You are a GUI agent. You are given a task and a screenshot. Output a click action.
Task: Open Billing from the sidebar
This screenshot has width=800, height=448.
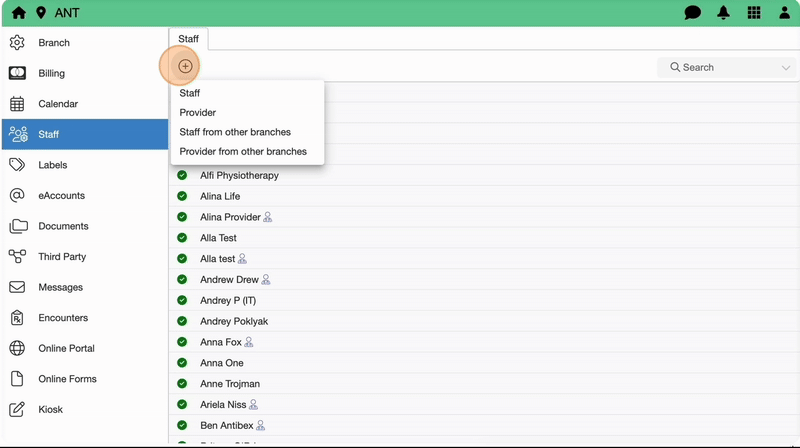[x=52, y=73]
